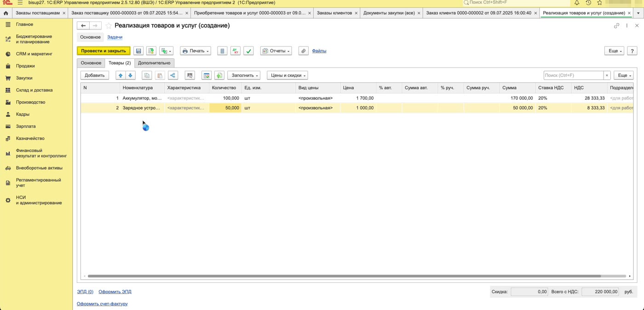Open the history clock icon
644x310 pixels.
click(x=588, y=3)
